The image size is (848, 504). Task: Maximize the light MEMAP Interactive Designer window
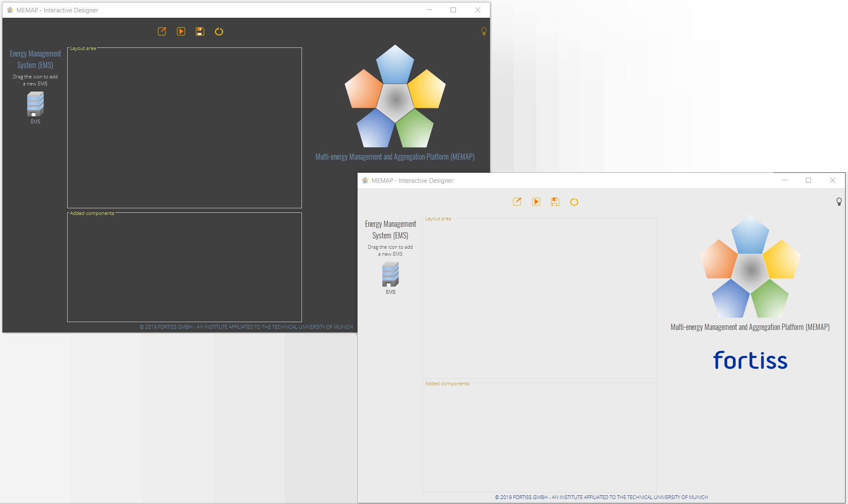tap(808, 180)
